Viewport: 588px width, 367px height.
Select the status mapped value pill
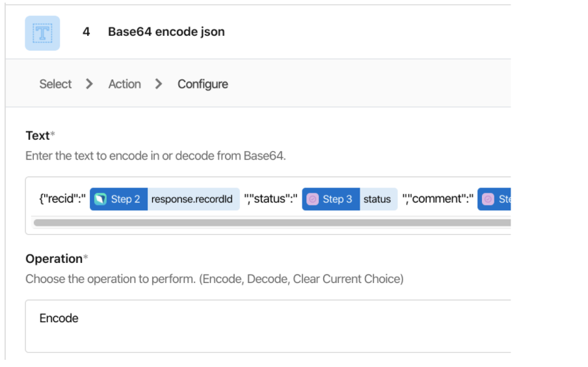click(379, 199)
